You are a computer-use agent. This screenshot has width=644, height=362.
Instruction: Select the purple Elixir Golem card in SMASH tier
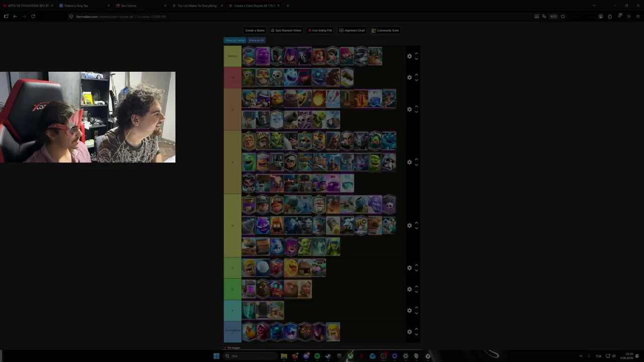tap(263, 56)
